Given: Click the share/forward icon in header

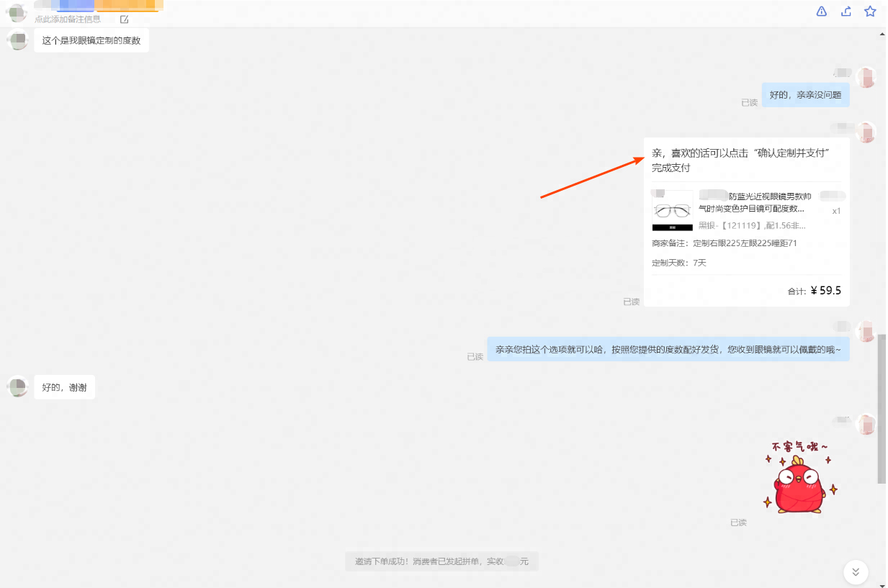Looking at the screenshot, I should tap(846, 11).
